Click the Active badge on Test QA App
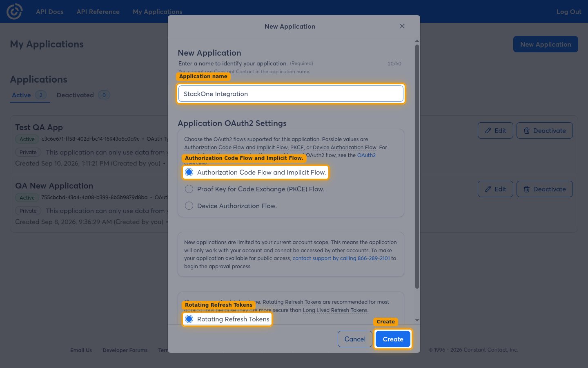 [27, 139]
